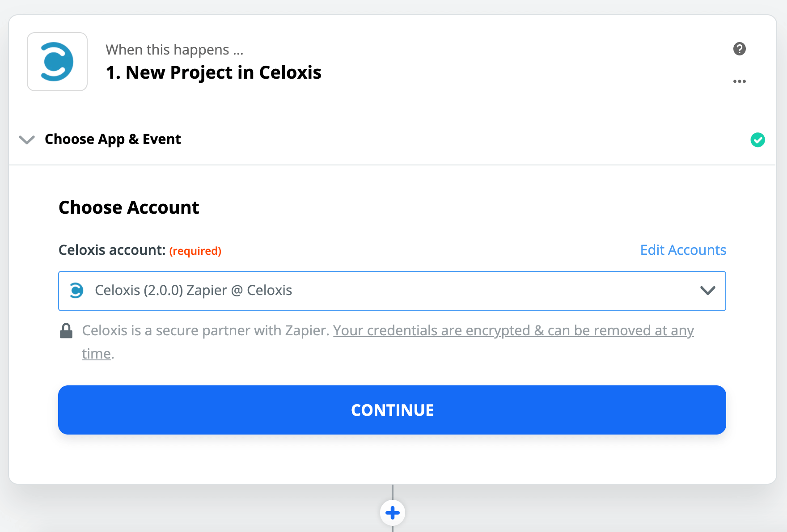Image resolution: width=787 pixels, height=532 pixels.
Task: Expand the account dropdown arrow
Action: point(707,291)
